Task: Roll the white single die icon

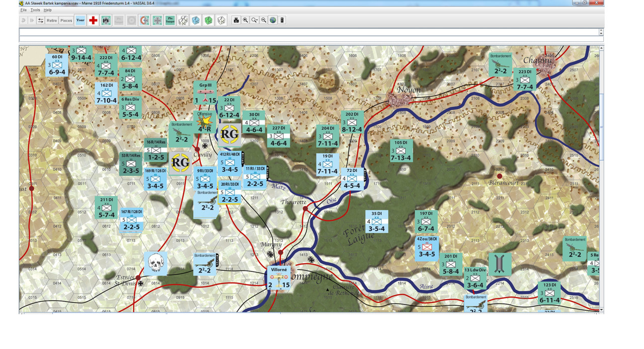Action: click(x=221, y=20)
